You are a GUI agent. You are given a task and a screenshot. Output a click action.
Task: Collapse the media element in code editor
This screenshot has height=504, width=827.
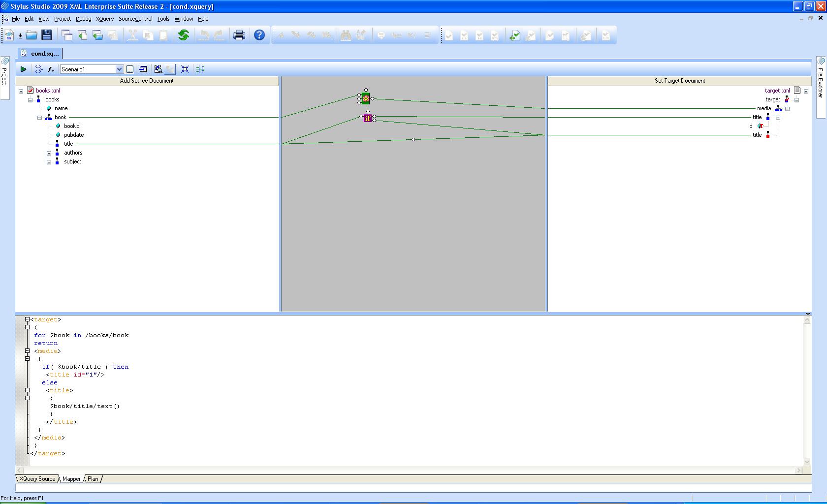point(28,351)
